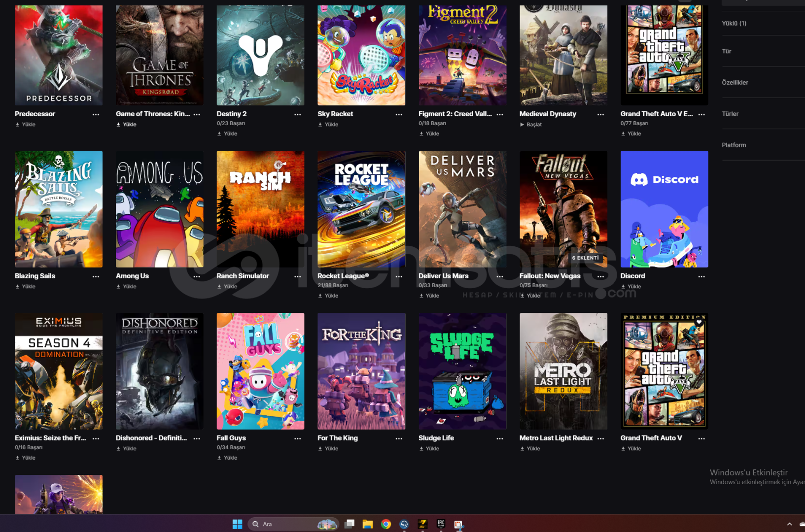The image size is (805, 532).
Task: Select the Among Us cover art
Action: click(160, 209)
